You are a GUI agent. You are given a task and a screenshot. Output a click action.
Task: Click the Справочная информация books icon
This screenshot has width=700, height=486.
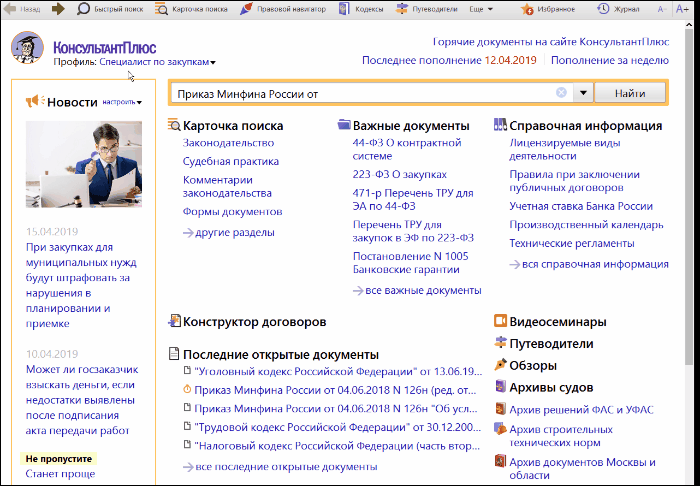(500, 125)
